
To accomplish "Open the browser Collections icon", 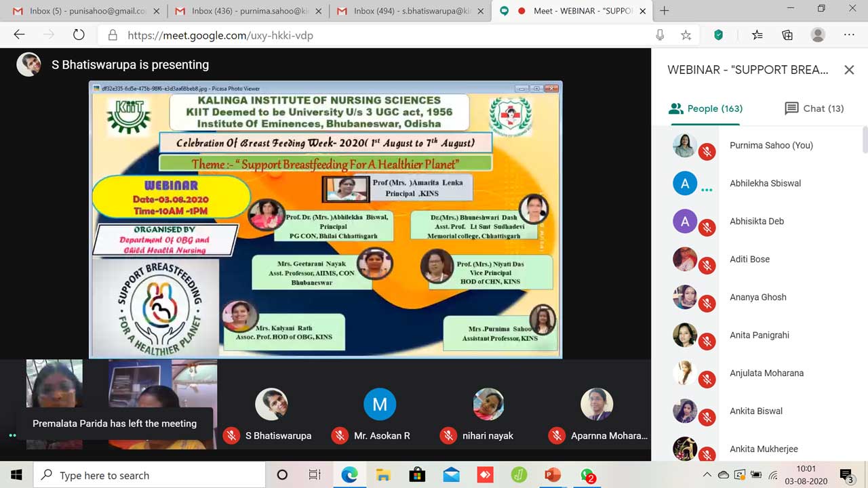I will pyautogui.click(x=787, y=35).
